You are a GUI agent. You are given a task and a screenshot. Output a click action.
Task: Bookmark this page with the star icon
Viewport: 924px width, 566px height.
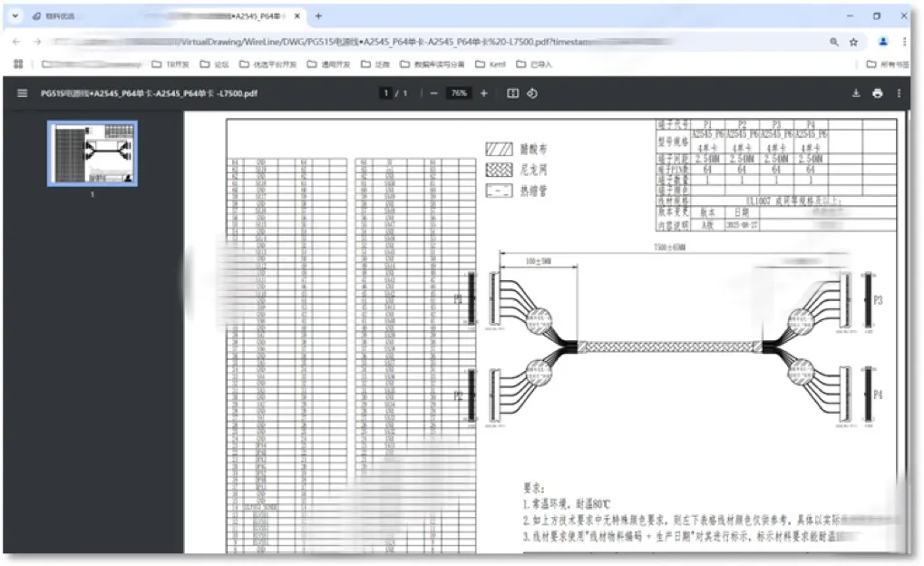(x=853, y=42)
